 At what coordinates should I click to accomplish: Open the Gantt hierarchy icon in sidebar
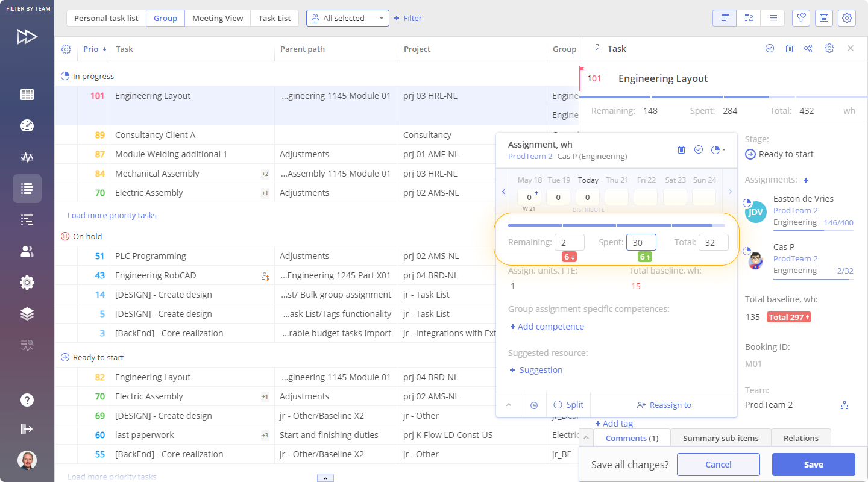coord(27,220)
